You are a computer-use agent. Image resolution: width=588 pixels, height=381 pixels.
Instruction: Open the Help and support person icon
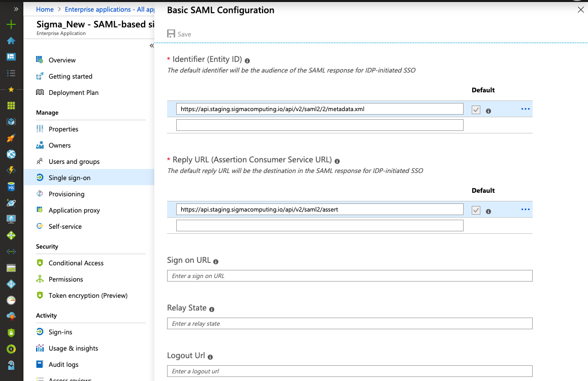click(x=11, y=365)
